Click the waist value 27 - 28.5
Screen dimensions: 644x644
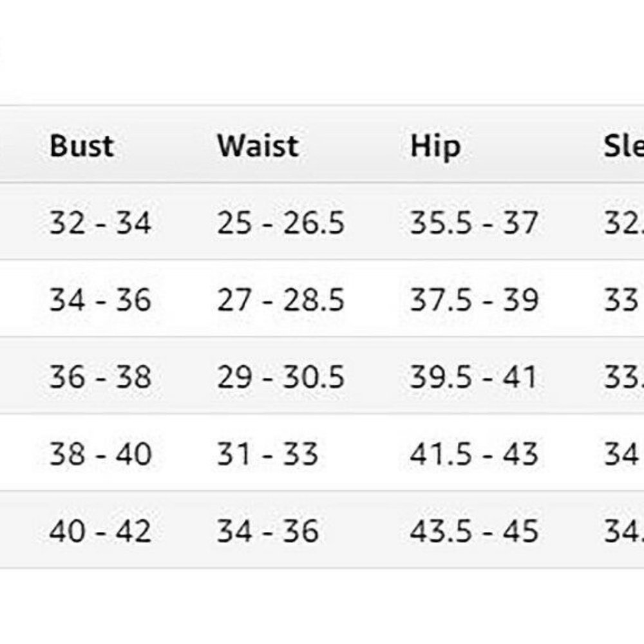tap(280, 300)
